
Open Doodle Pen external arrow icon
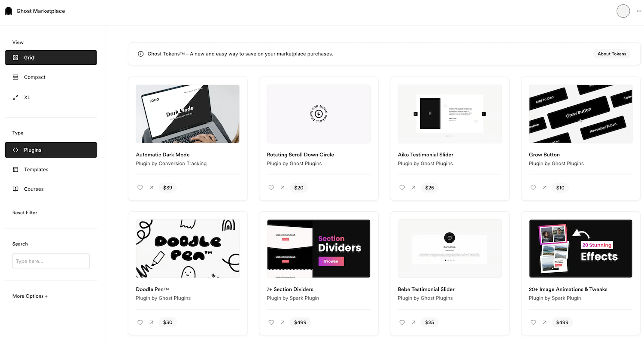tap(151, 323)
